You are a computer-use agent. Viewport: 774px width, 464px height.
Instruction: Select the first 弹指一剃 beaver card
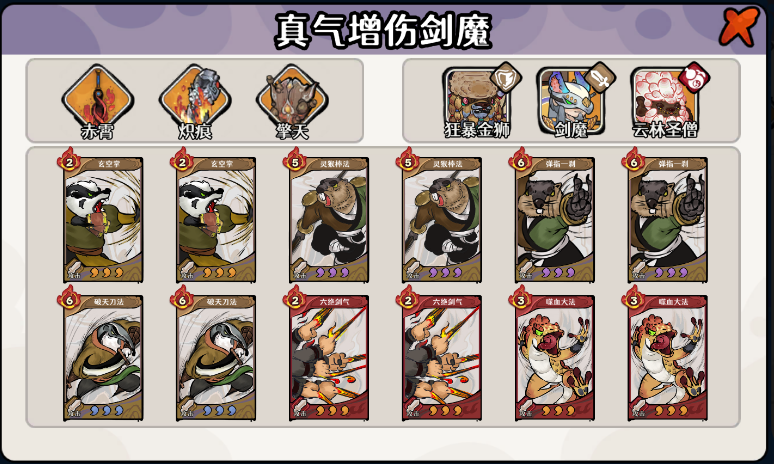coord(554,219)
